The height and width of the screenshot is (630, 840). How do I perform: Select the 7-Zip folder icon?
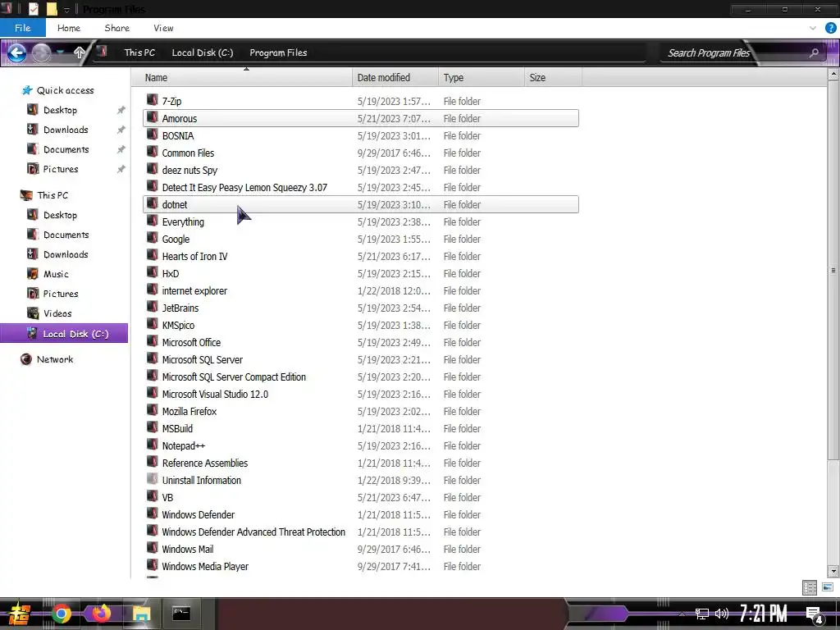click(152, 100)
